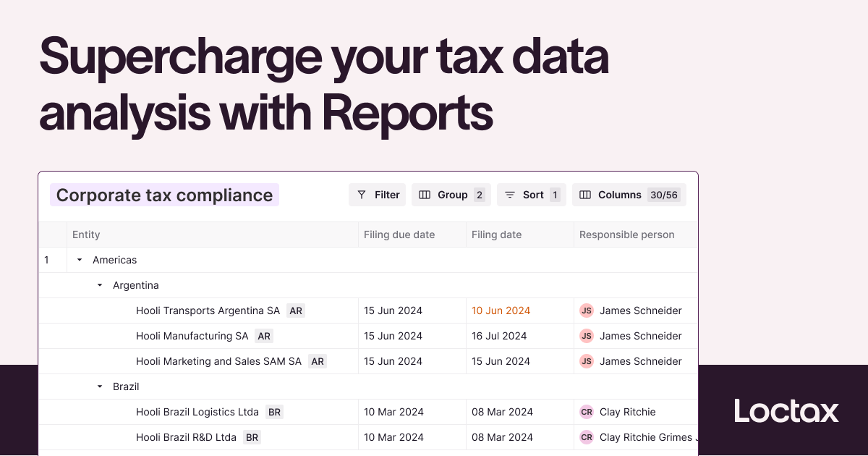Image resolution: width=868 pixels, height=456 pixels.
Task: Click the Loctax logo
Action: pos(786,411)
